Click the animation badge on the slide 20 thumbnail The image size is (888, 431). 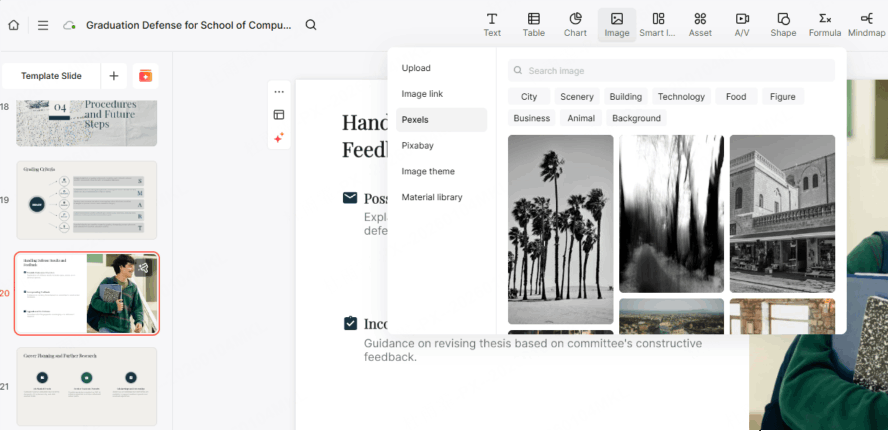click(x=143, y=267)
